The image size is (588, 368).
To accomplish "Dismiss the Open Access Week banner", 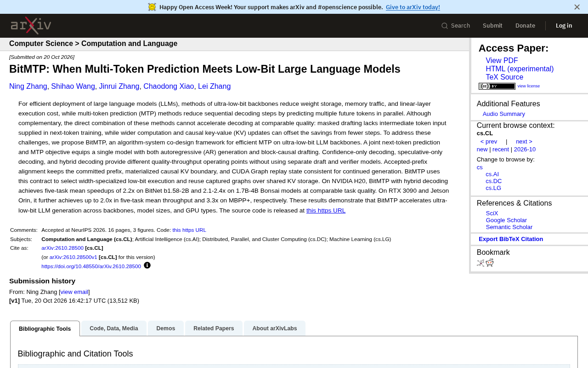I will point(577,7).
